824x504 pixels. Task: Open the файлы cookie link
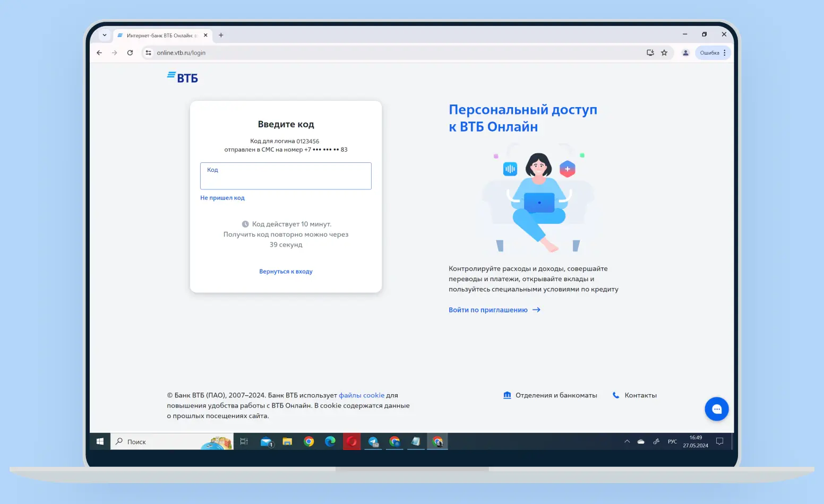click(362, 395)
